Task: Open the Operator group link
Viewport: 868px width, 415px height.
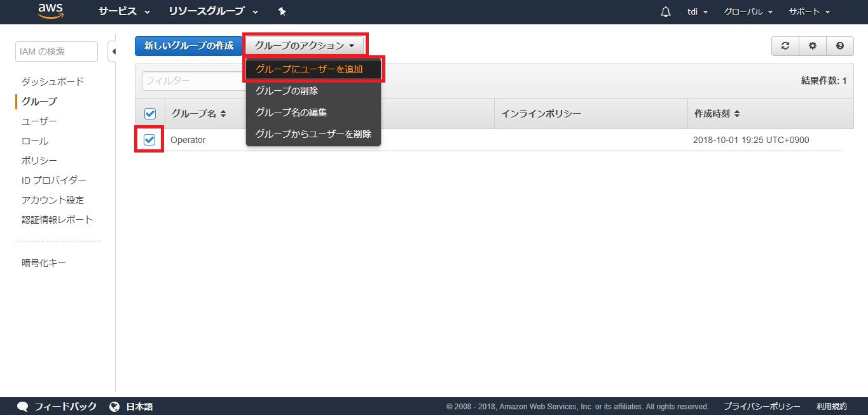Action: (188, 140)
